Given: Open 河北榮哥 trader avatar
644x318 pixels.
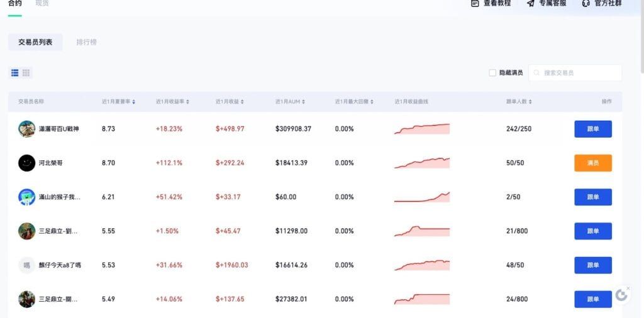Looking at the screenshot, I should (x=26, y=163).
